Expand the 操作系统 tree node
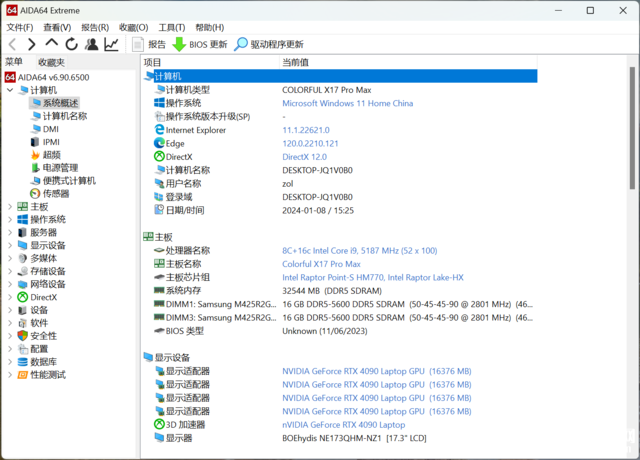Image resolution: width=640 pixels, height=460 pixels. click(x=10, y=220)
